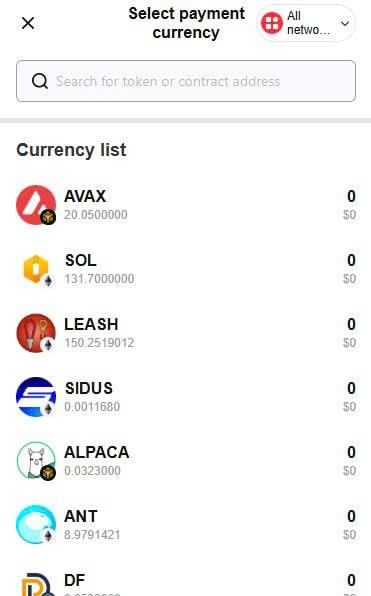This screenshot has height=596, width=371.
Task: Choose ALPACA at 0.0323000
Action: click(x=186, y=461)
